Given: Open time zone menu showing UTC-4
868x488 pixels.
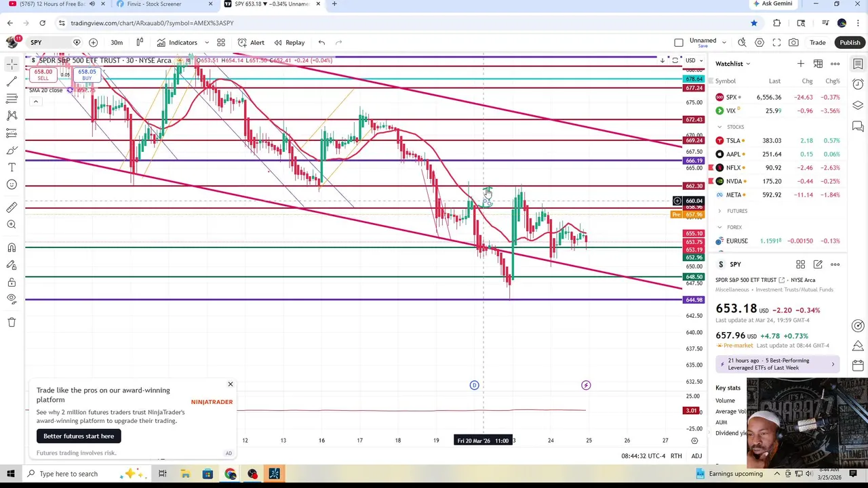Looking at the screenshot, I should point(644,456).
